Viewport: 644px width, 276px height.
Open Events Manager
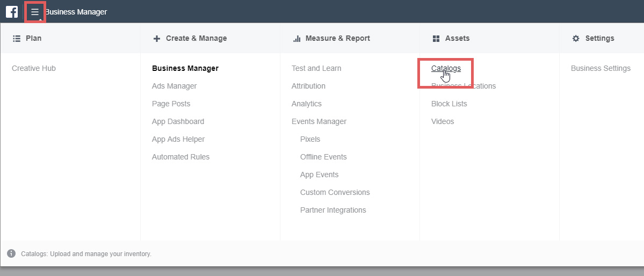click(x=319, y=121)
